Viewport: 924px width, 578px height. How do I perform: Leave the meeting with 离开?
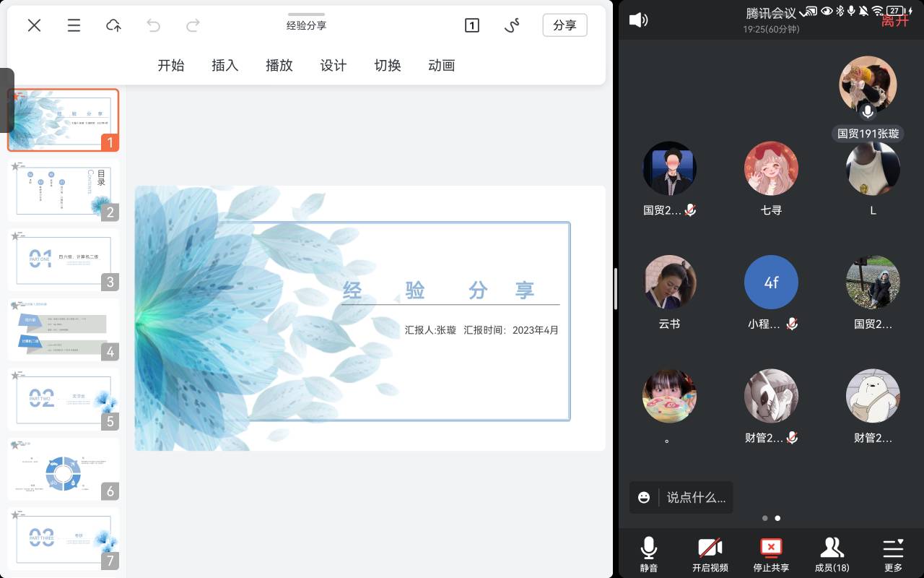(x=895, y=20)
